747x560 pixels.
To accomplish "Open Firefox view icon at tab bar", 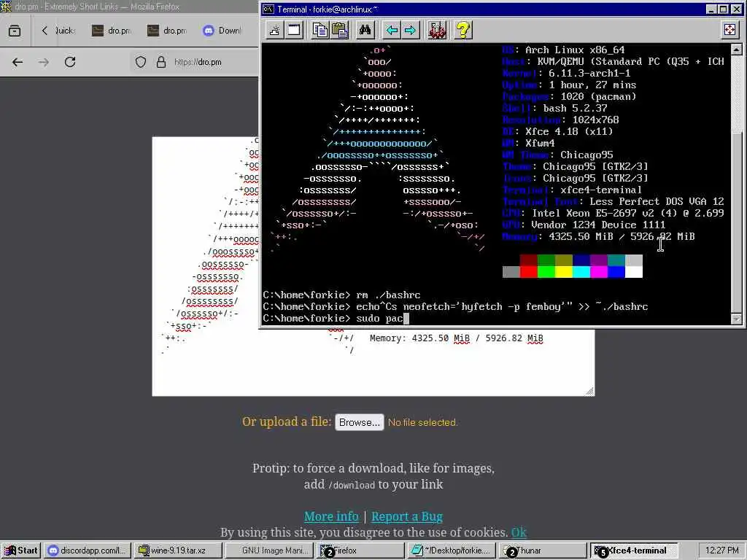I will (x=15, y=31).
